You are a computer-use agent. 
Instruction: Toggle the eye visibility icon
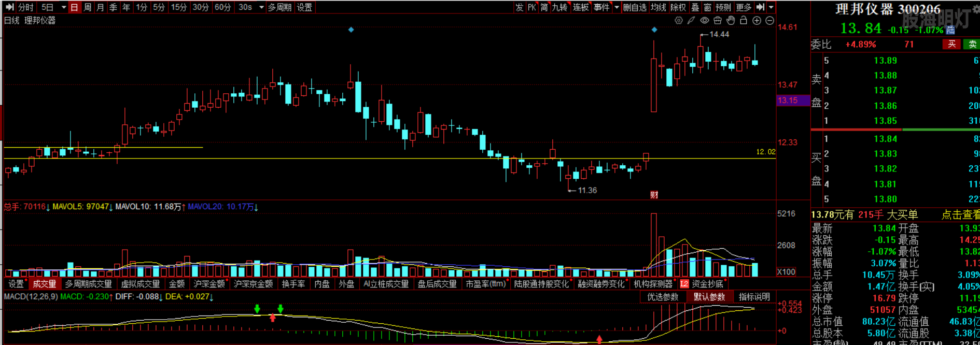pyautogui.click(x=704, y=21)
